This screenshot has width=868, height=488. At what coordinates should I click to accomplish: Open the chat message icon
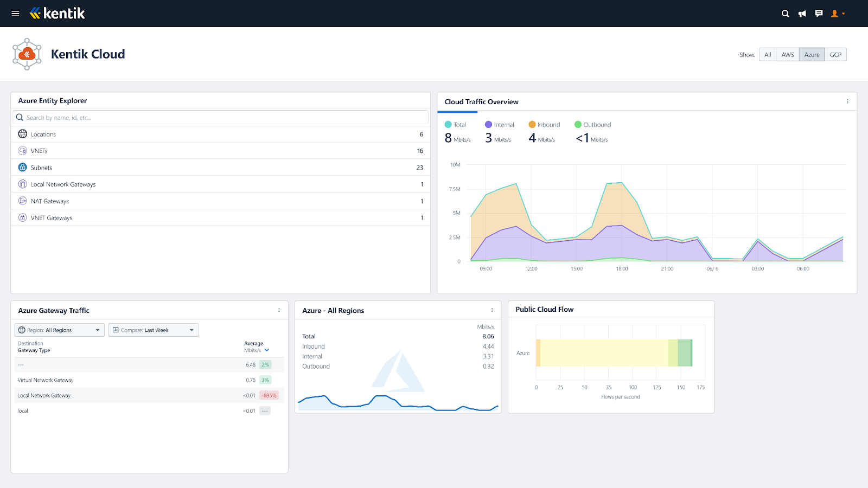click(819, 14)
